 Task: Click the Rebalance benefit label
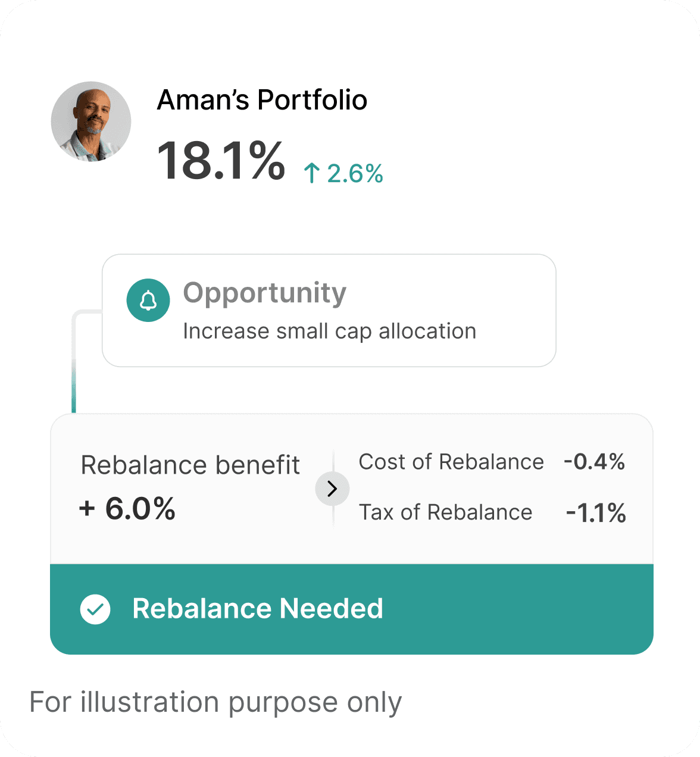click(x=190, y=465)
